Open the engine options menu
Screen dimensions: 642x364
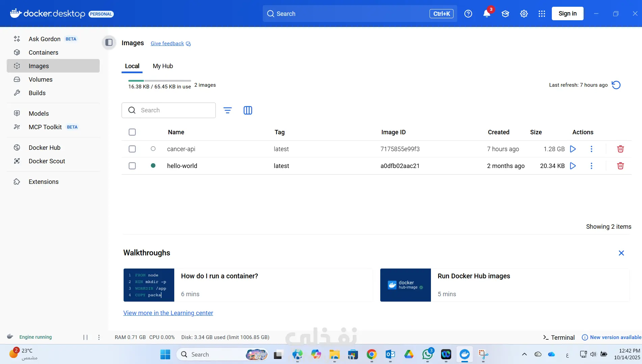tap(99, 337)
